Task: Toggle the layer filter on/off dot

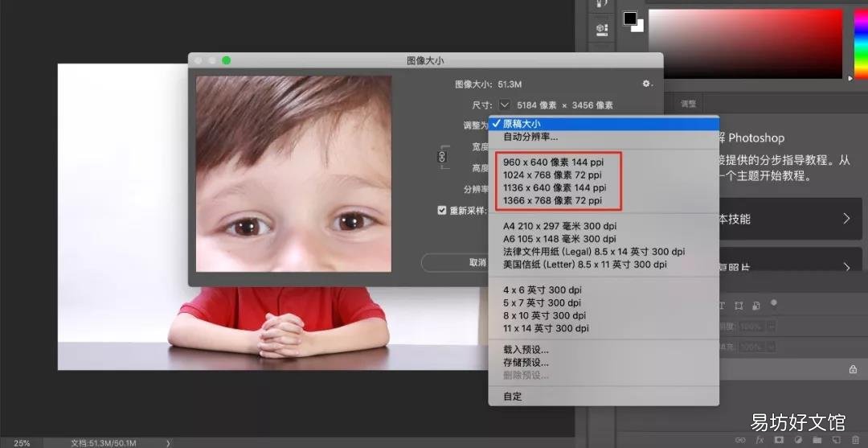Action: pos(774,303)
